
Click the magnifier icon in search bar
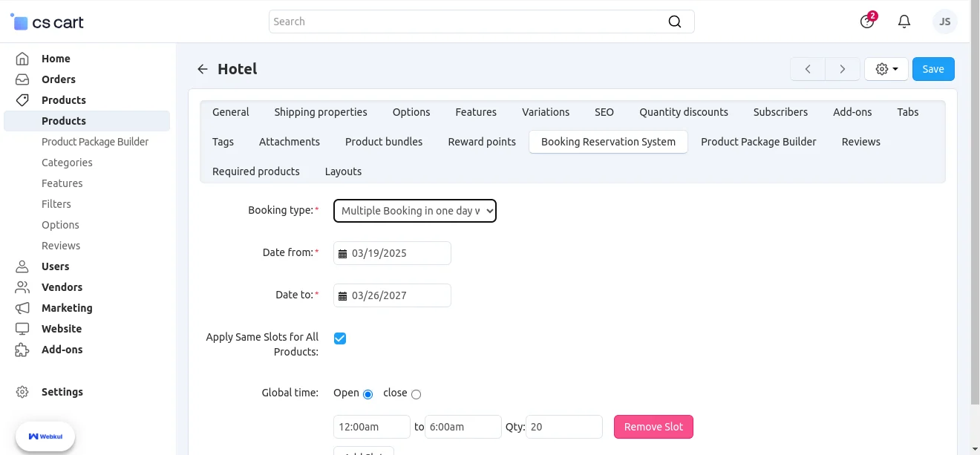pos(674,22)
